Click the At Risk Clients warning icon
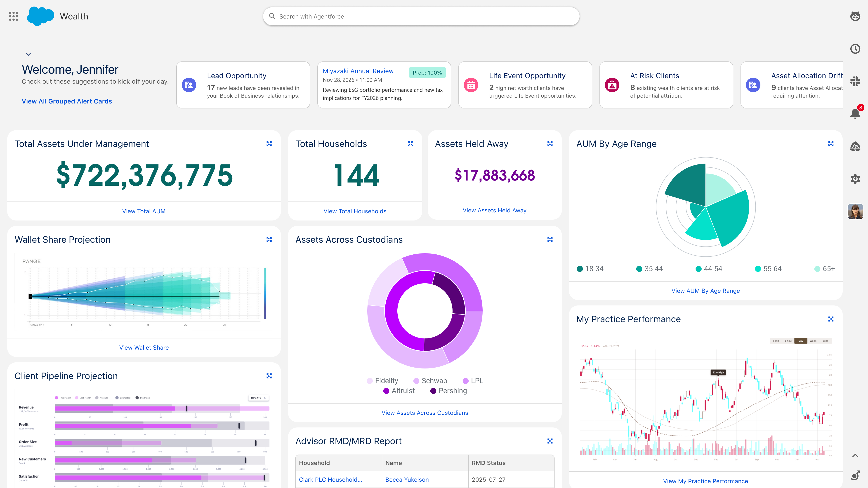 pyautogui.click(x=612, y=85)
